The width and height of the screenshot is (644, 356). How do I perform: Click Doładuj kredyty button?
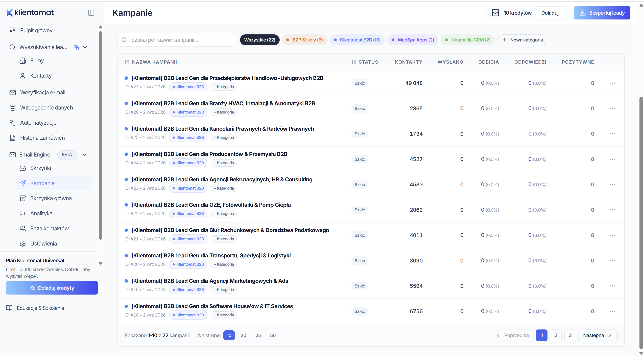coord(52,288)
